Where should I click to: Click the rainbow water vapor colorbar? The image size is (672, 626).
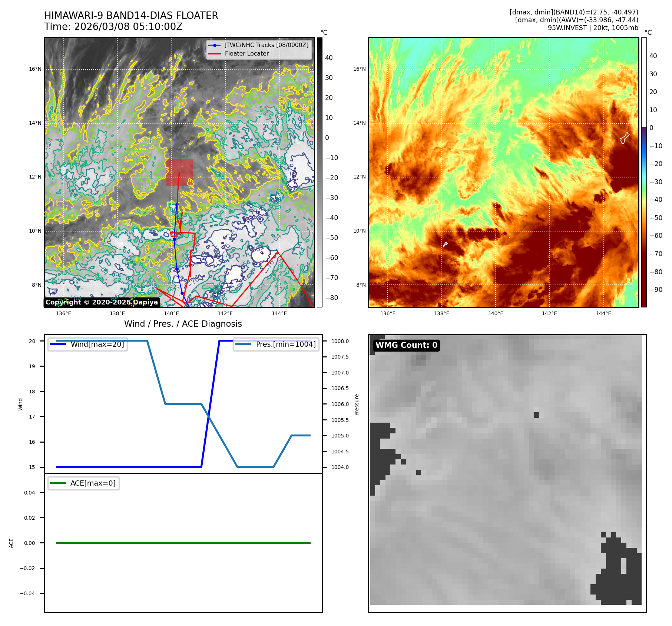coord(644,172)
